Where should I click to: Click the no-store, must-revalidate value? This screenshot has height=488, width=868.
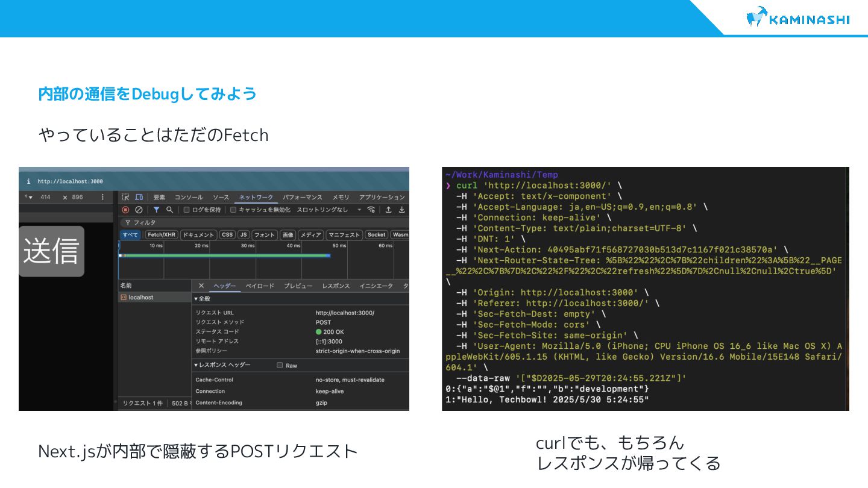click(350, 380)
